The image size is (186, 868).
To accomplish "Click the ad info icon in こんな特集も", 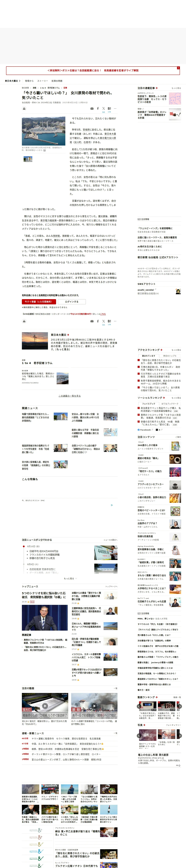I will tap(112, 505).
